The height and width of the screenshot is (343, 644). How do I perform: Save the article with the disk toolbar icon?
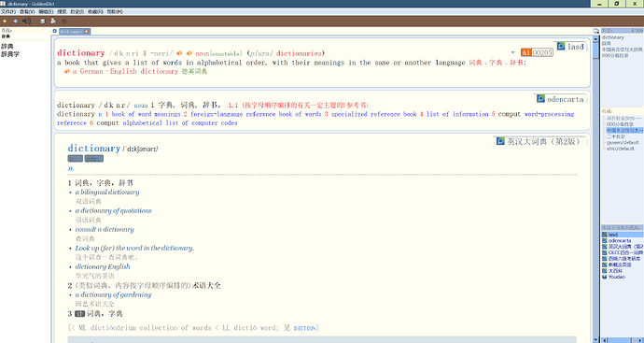(42, 21)
